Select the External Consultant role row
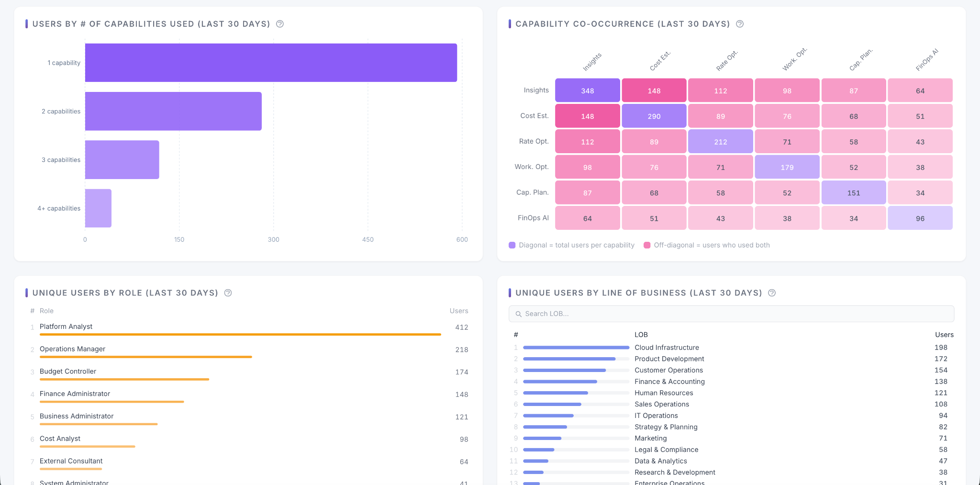Viewport: 980px width, 485px height. (249, 463)
